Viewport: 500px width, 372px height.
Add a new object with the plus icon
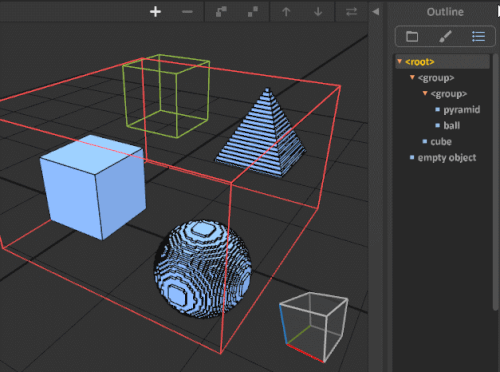click(155, 12)
